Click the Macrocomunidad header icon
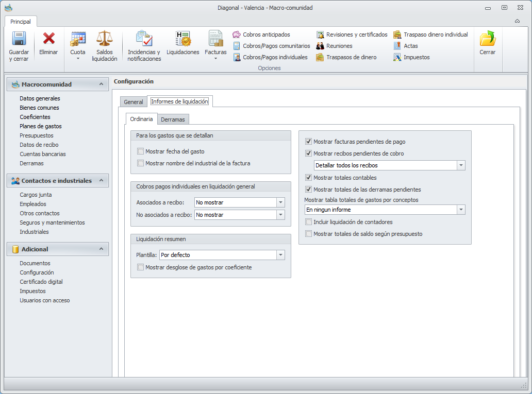The width and height of the screenshot is (532, 394). coord(15,84)
